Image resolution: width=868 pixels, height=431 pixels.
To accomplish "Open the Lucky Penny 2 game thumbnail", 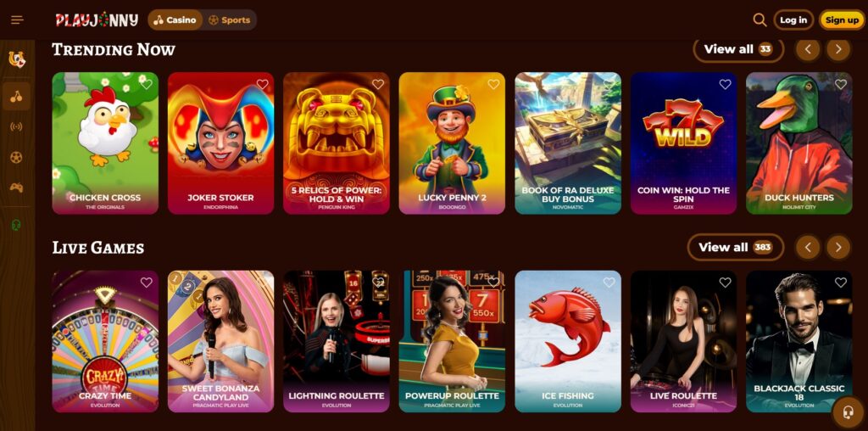I will point(452,143).
